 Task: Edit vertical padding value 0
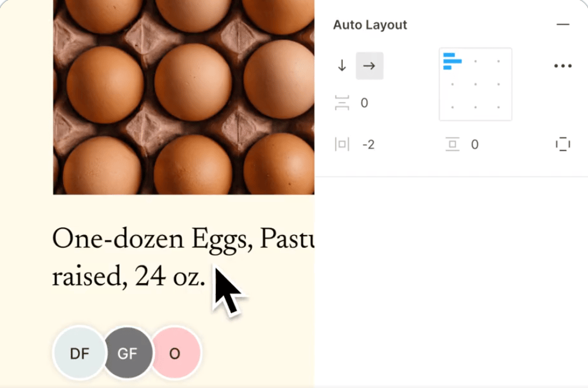pos(475,145)
